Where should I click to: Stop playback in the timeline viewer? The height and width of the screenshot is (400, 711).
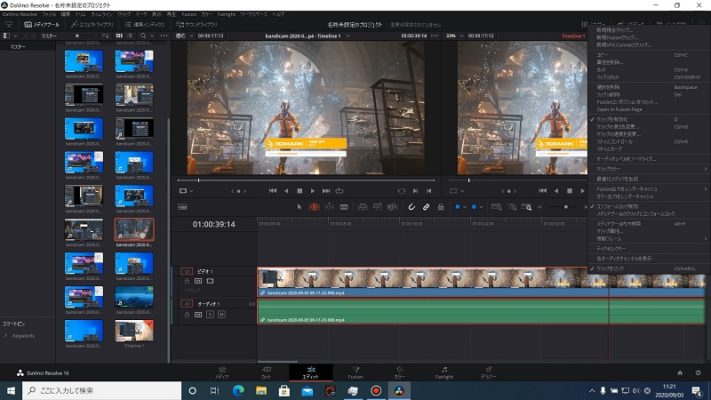570,191
